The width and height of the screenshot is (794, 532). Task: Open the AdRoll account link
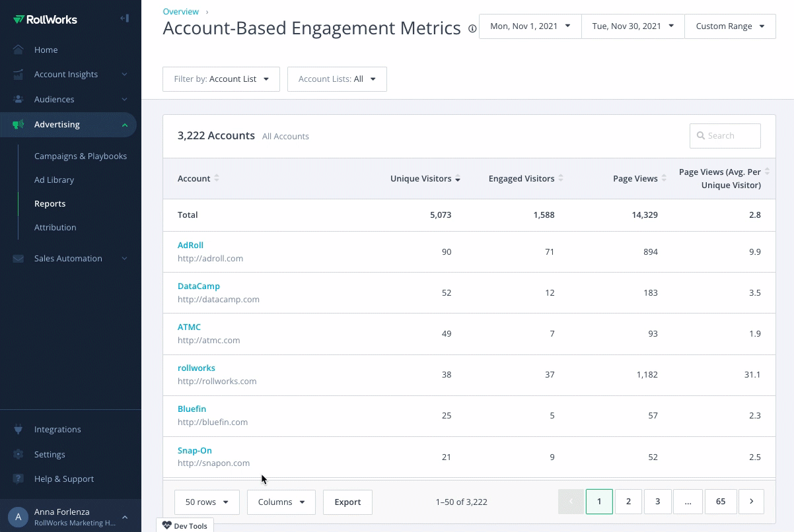click(x=190, y=246)
